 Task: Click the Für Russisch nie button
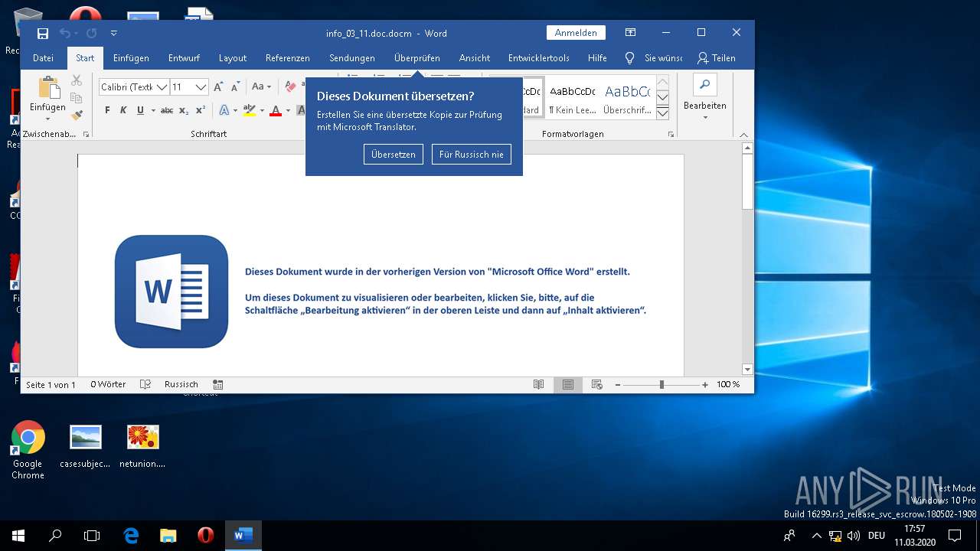(x=472, y=154)
